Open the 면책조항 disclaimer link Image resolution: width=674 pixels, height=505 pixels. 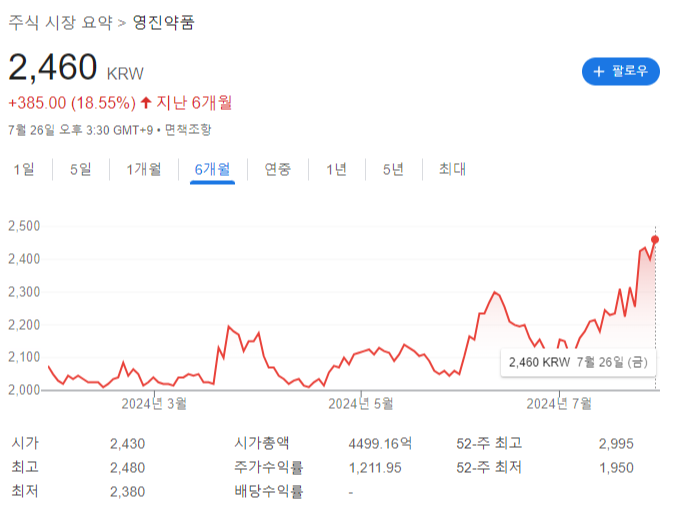click(188, 129)
